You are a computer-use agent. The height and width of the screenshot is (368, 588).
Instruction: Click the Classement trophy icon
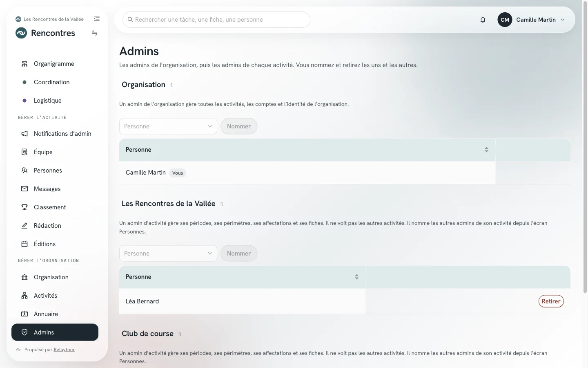(24, 207)
